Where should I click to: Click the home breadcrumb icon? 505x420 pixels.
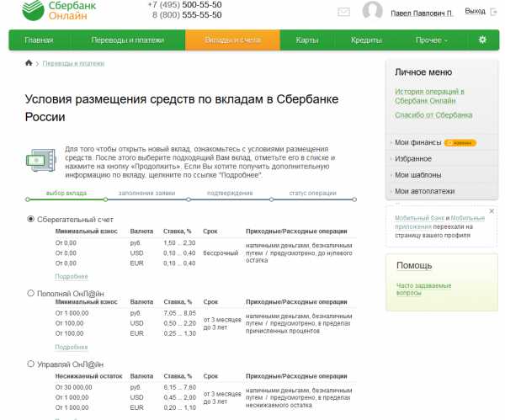tap(29, 63)
